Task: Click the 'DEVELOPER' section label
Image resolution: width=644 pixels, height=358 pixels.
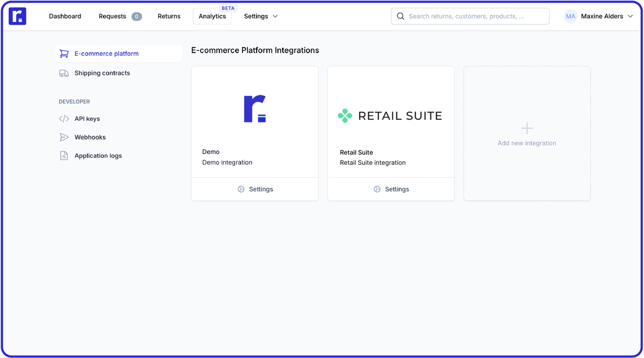Action: point(74,101)
